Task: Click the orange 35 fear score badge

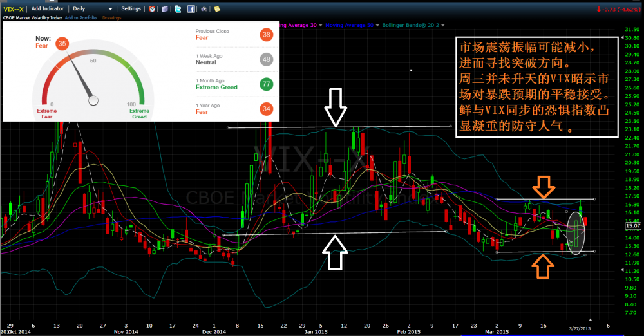Action: click(x=62, y=43)
